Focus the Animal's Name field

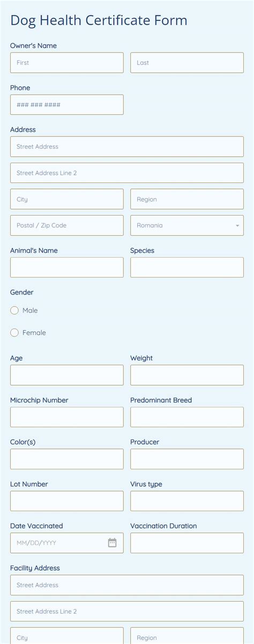tap(67, 267)
